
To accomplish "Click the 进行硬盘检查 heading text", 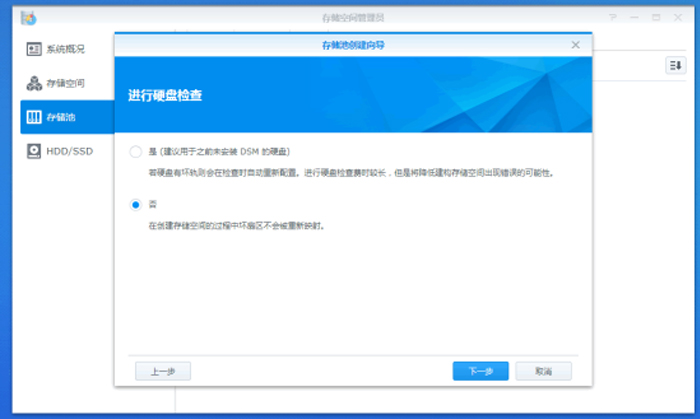I will click(x=165, y=95).
